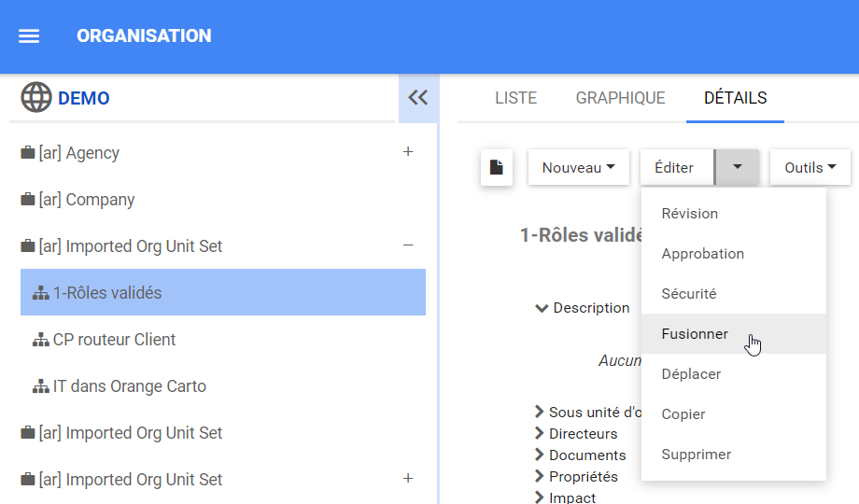Open the Nouveau dropdown
Viewport: 859px width, 504px height.
coord(578,168)
